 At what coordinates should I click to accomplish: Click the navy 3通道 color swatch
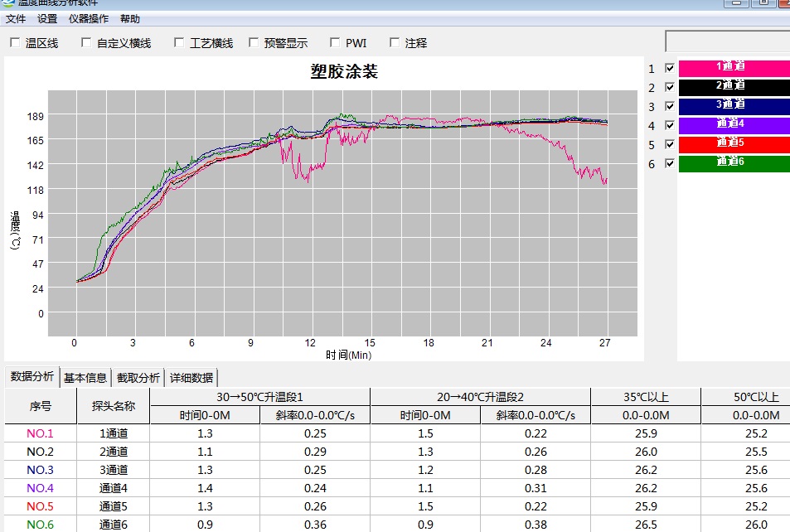click(x=729, y=106)
